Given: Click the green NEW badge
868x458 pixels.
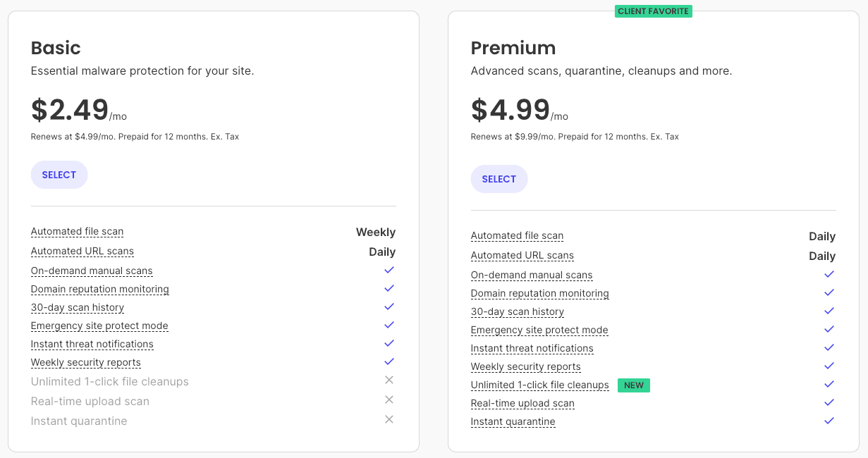Looking at the screenshot, I should [x=634, y=385].
